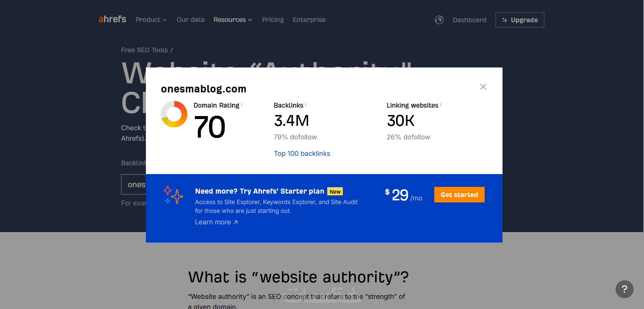644x309 pixels.
Task: Expand the Resources dropdown menu
Action: [233, 20]
